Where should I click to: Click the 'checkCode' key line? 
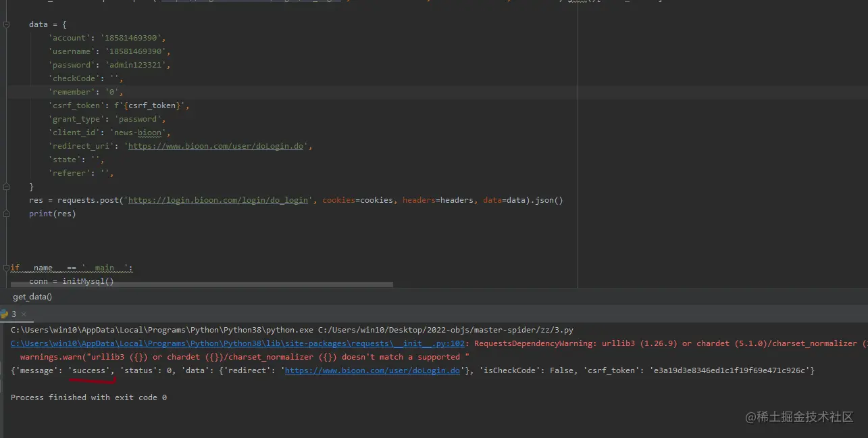tap(85, 78)
